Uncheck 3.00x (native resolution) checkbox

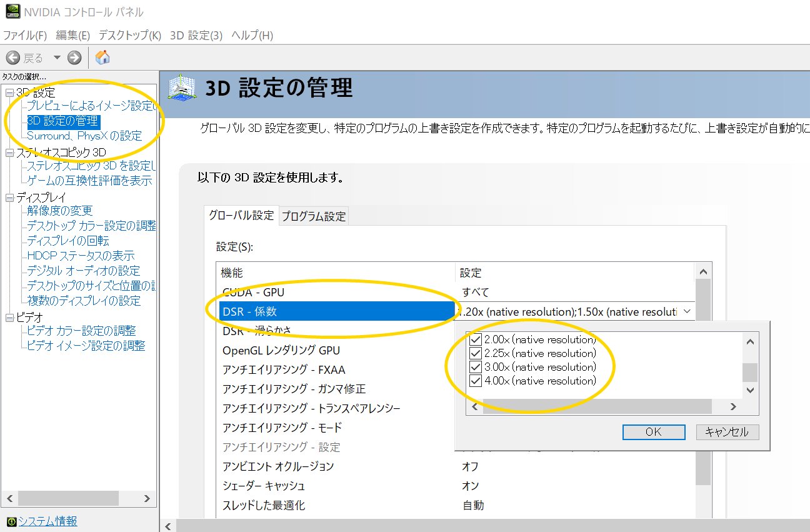pyautogui.click(x=476, y=367)
